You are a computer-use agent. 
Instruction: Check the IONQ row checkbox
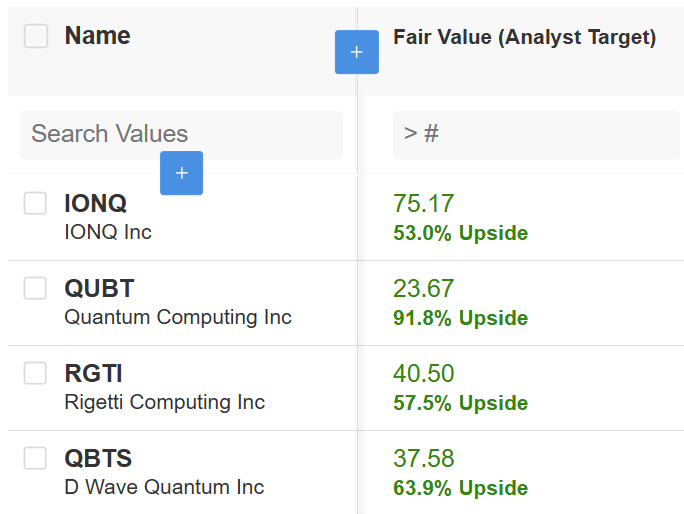tap(36, 204)
